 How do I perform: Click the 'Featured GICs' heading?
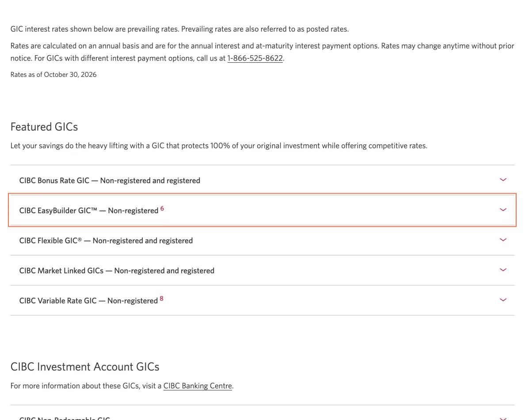click(44, 127)
